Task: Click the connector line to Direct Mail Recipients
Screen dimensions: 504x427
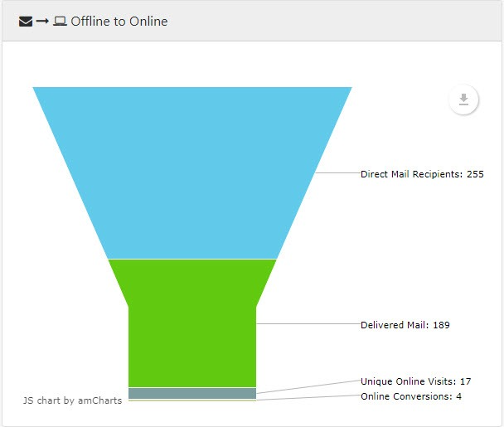Action: click(x=337, y=172)
